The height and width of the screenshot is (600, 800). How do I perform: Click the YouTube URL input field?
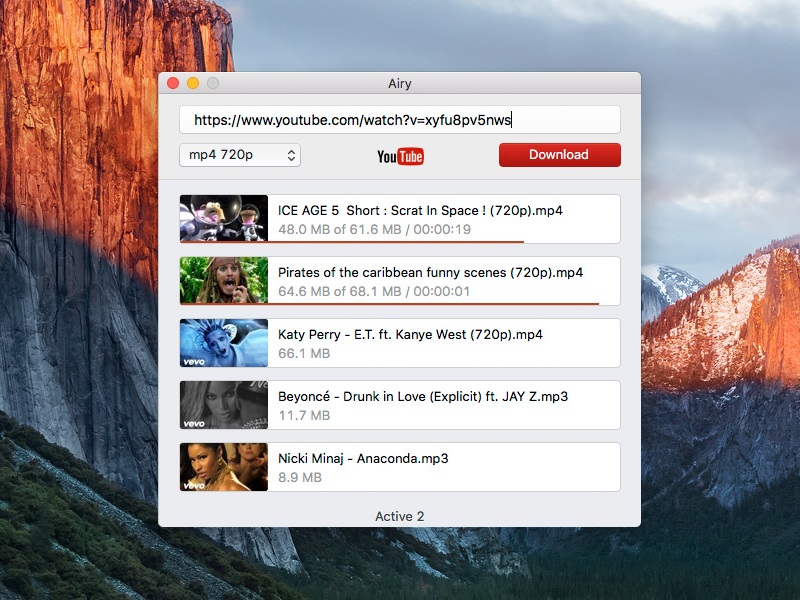[x=400, y=120]
